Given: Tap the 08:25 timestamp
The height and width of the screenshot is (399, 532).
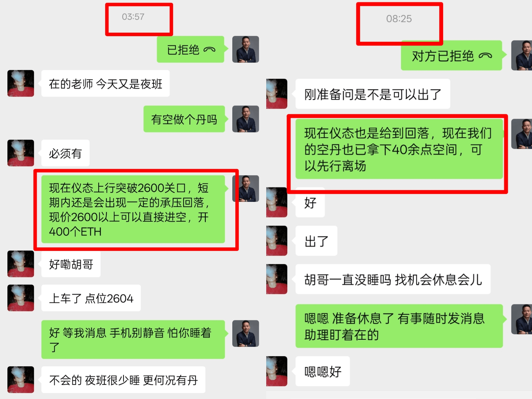Looking at the screenshot, I should (399, 19).
